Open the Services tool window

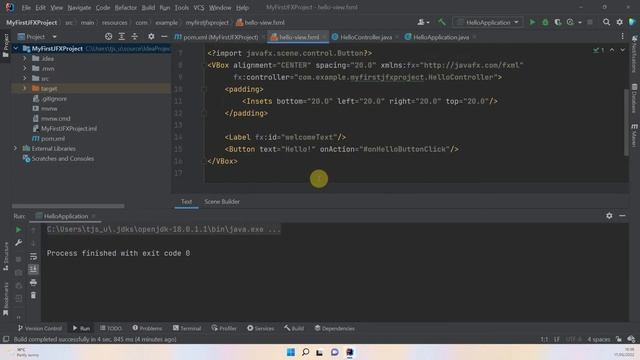pos(260,328)
